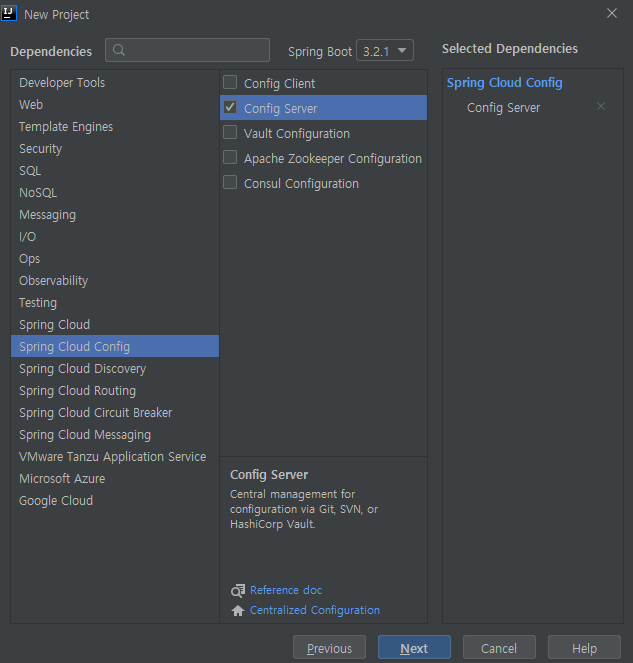Select the Web category
Image resolution: width=633 pixels, height=663 pixels.
[115, 104]
